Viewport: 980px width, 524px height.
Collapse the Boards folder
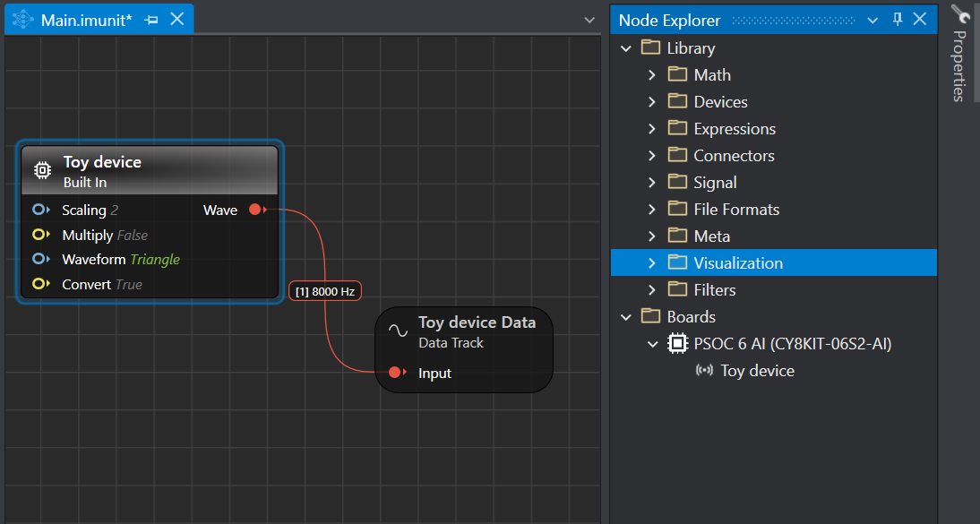pos(625,317)
